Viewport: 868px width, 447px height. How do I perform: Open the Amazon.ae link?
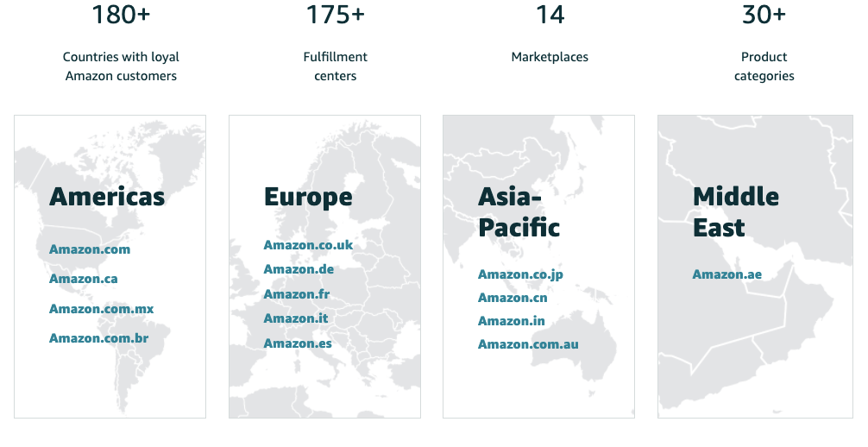(x=726, y=274)
